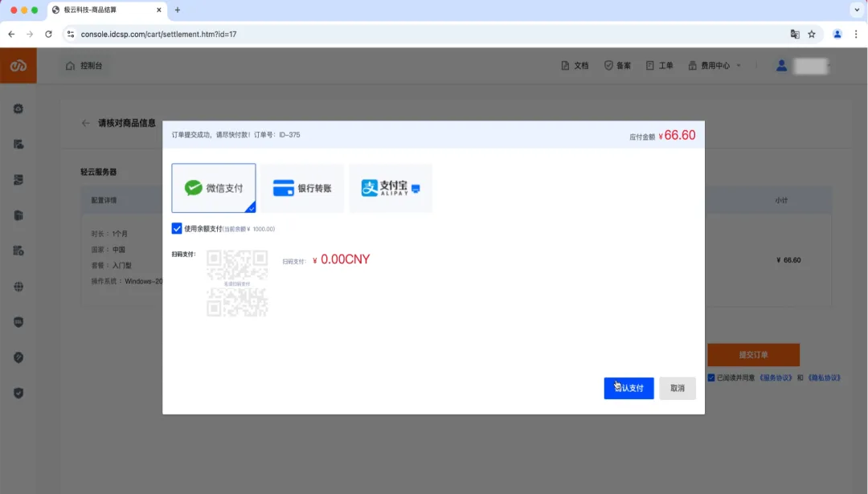Select 银行转账 payment method
868x494 pixels.
[x=302, y=188]
